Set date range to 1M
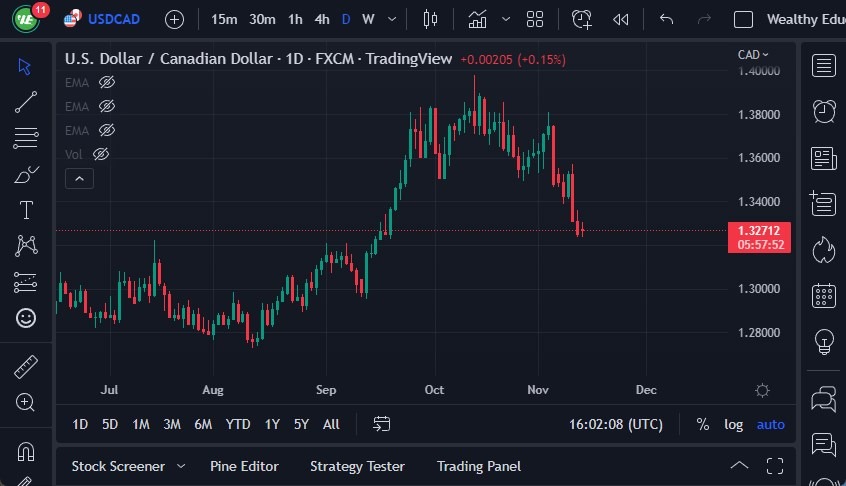 141,425
